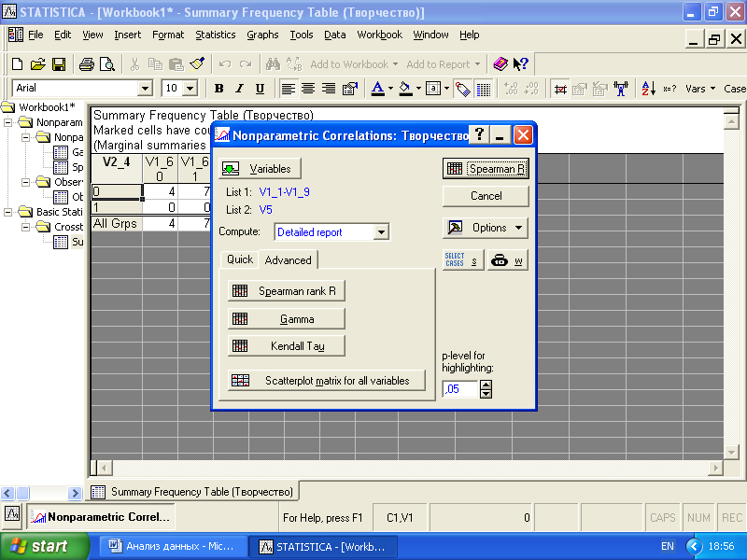Screen dimensions: 747x560
Task: Click the Spearman R summary button
Action: (486, 169)
